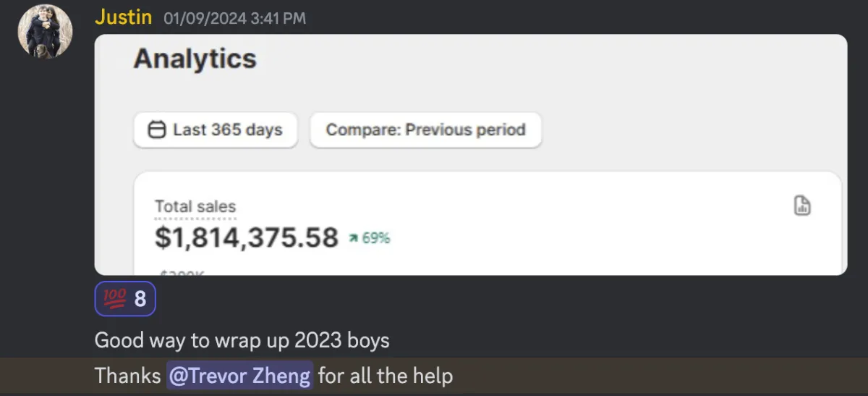Select the $1,814,375.58 sales figure
The image size is (868, 396).
point(247,237)
